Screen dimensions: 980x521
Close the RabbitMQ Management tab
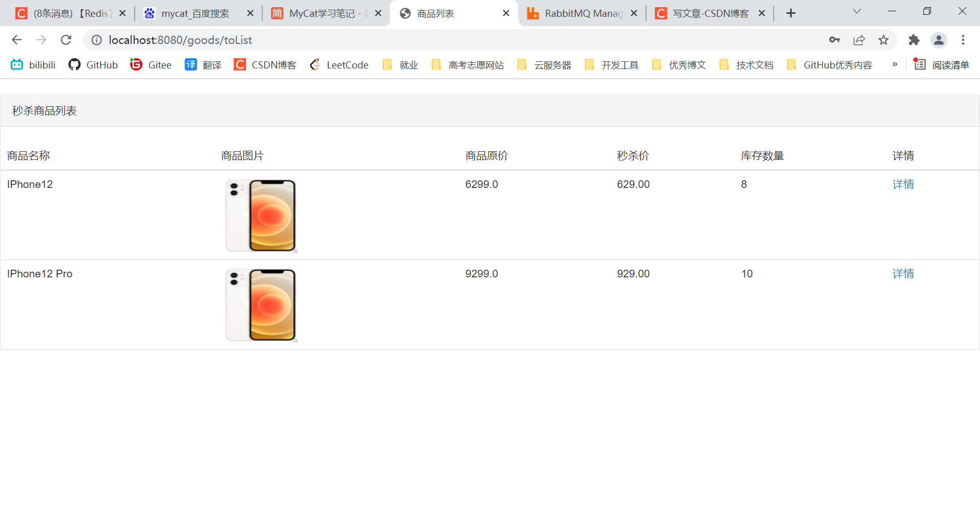click(634, 13)
